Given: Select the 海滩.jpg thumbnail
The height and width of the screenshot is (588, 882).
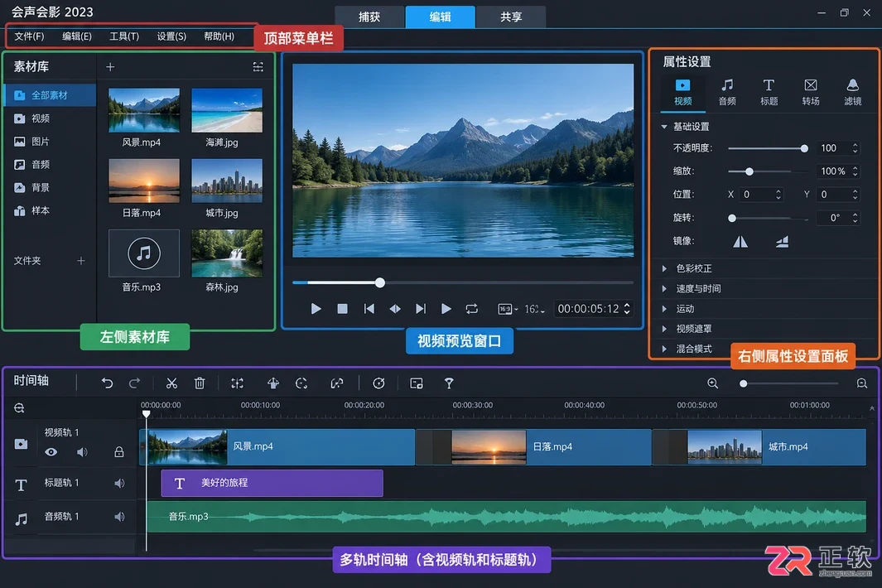Looking at the screenshot, I should [x=227, y=110].
